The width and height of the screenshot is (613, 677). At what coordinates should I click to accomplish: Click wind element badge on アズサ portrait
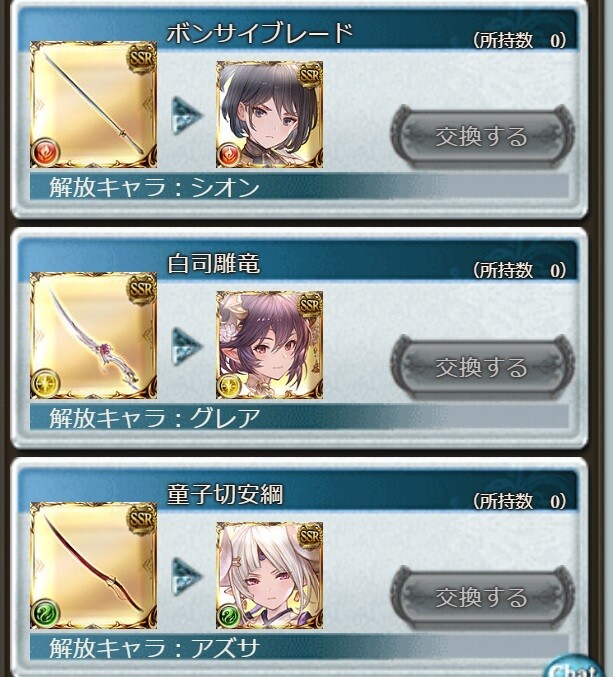click(x=229, y=616)
